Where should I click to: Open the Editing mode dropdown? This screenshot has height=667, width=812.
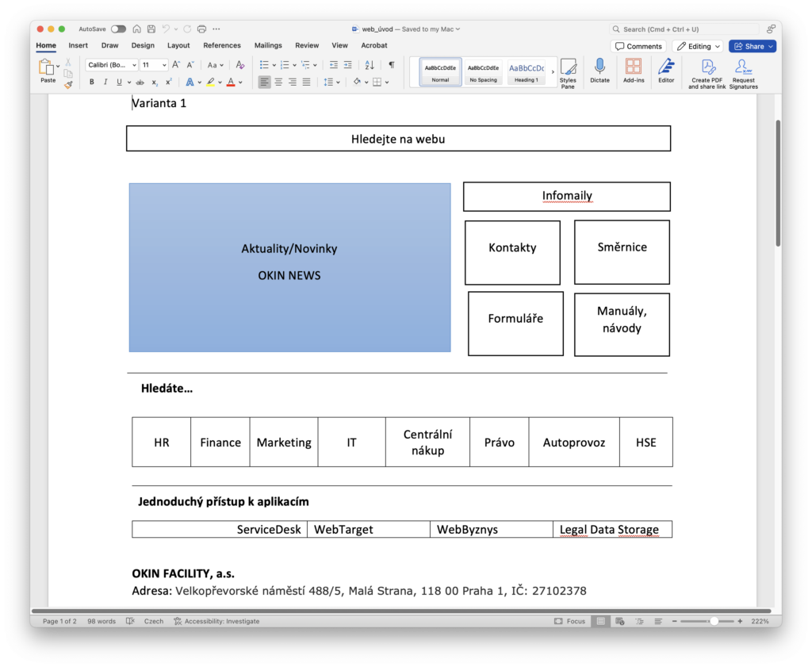[698, 46]
